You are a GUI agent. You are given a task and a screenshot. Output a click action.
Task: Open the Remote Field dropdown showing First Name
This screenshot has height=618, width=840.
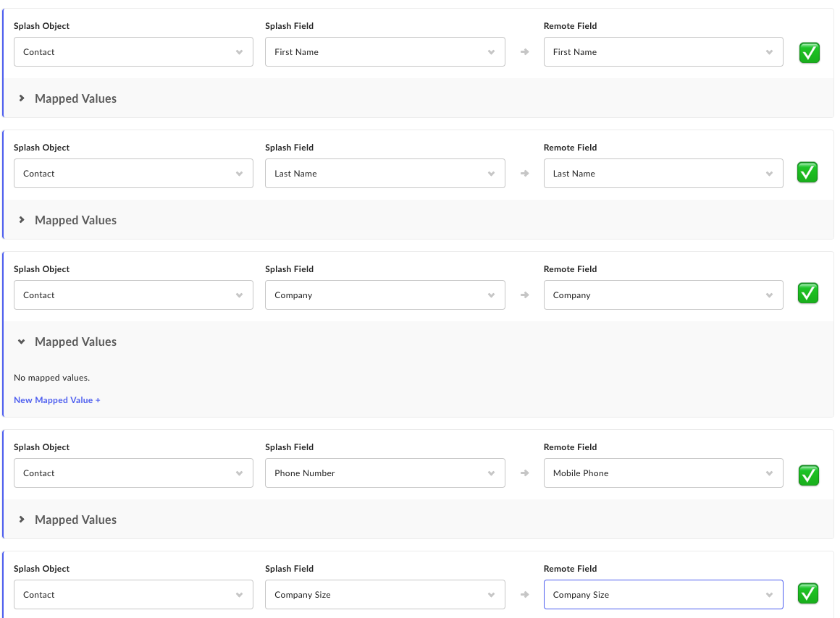(663, 52)
